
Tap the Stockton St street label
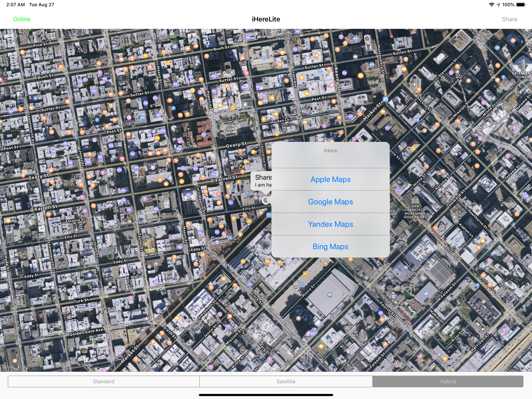coord(263,156)
